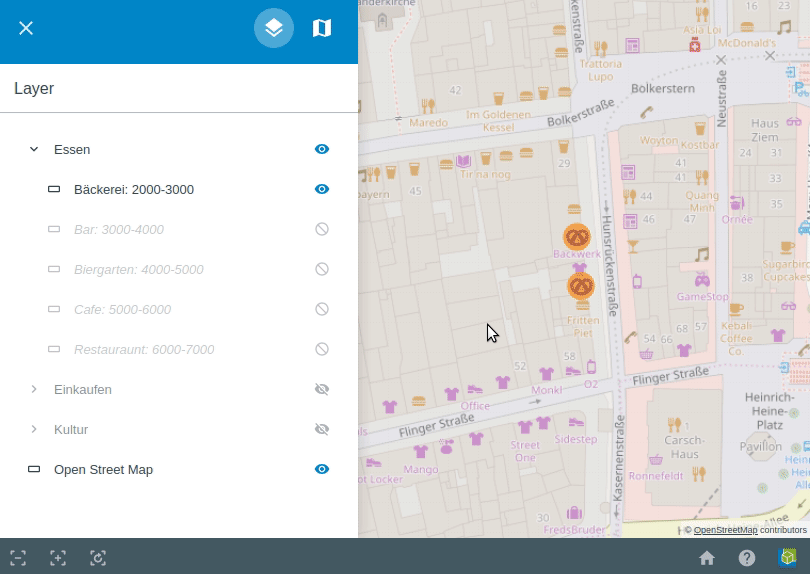Go to home via the house icon

[707, 558]
